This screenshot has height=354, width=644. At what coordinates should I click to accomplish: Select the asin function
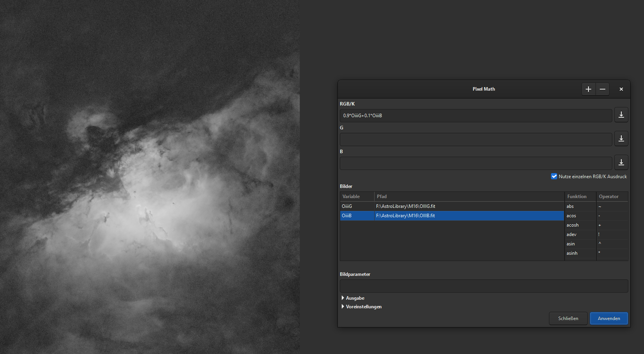(580, 244)
